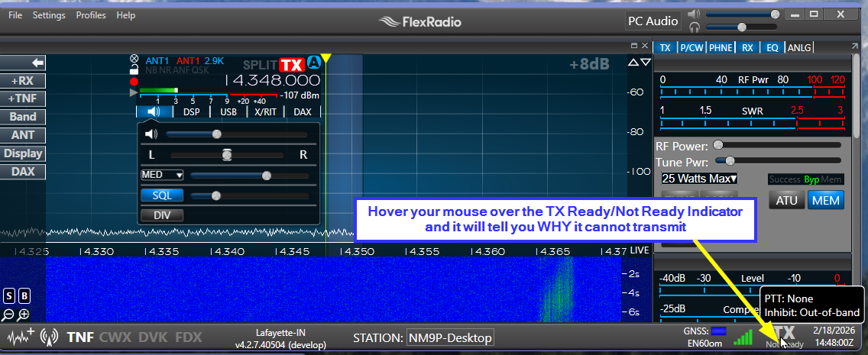Open the 25 Watts Max dropdown
The image size is (868, 355).
(699, 179)
